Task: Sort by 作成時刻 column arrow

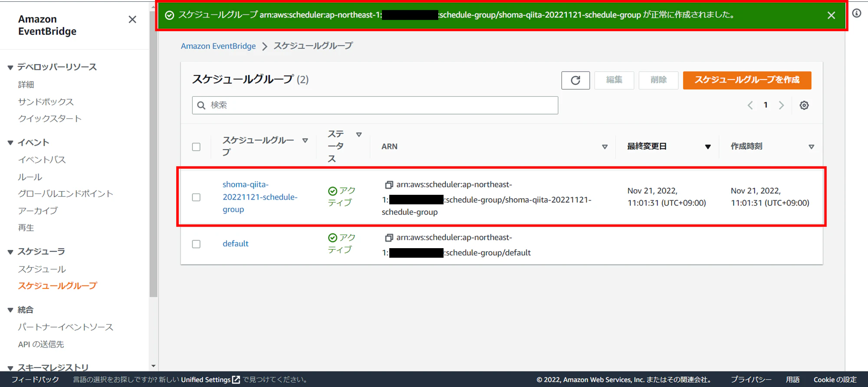Action: point(811,147)
